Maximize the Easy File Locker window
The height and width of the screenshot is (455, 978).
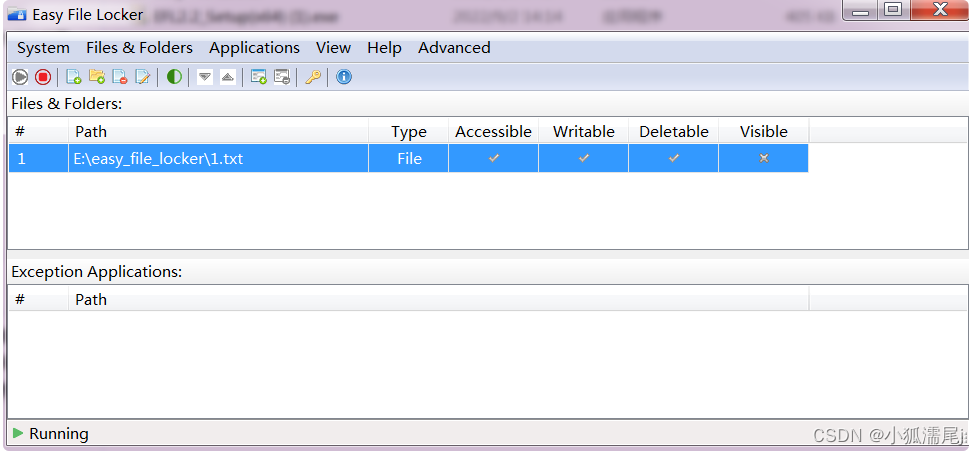click(x=894, y=10)
